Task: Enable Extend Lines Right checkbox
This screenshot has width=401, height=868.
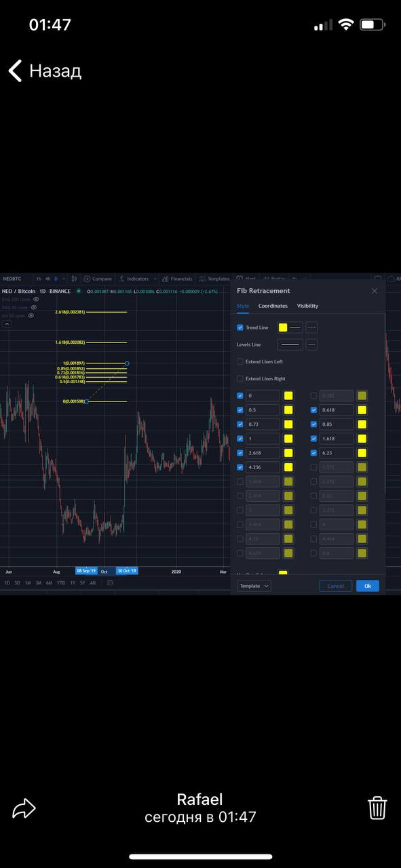Action: tap(240, 378)
